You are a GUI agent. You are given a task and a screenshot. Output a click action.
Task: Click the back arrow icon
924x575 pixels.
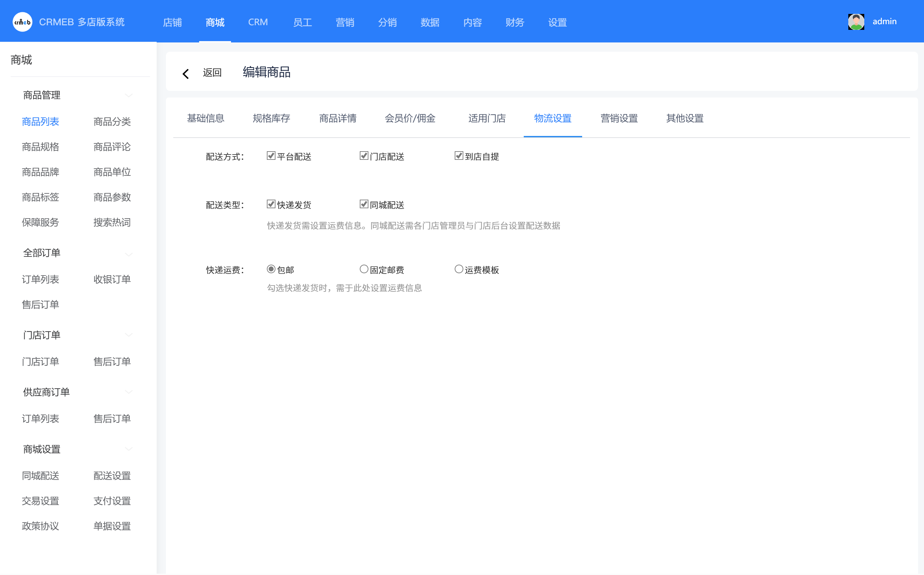pos(186,73)
